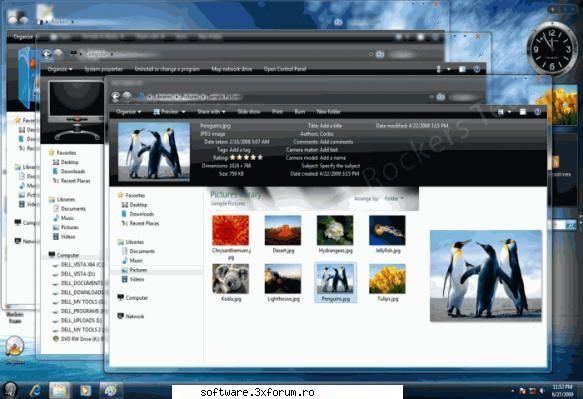Select the Chrysanthemum.jpg thumbnail
Image resolution: width=583 pixels, height=399 pixels.
coord(231,231)
